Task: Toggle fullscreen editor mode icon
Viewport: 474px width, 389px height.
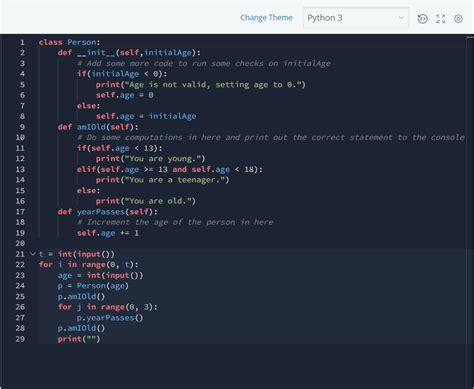Action: coord(441,19)
